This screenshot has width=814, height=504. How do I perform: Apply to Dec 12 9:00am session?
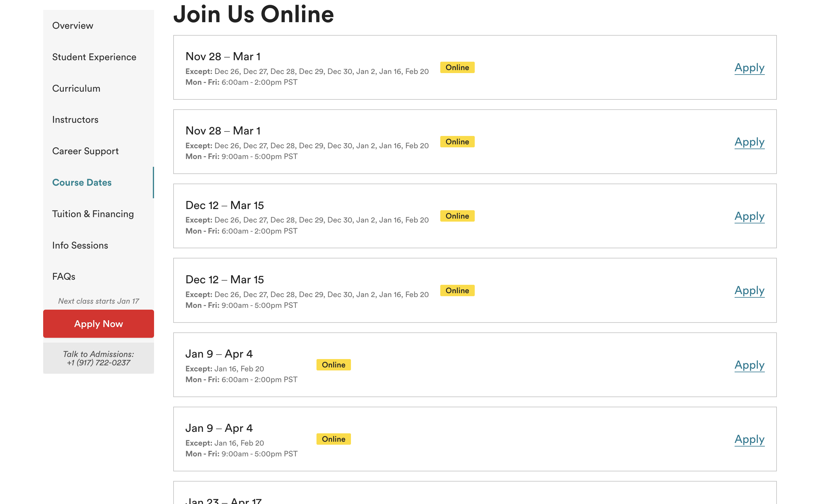click(x=749, y=291)
